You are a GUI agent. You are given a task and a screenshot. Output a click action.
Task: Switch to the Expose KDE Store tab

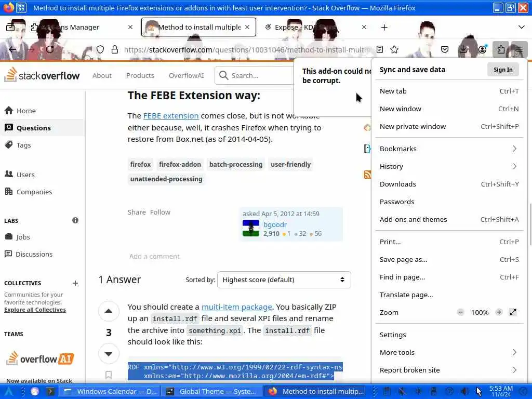[314, 27]
